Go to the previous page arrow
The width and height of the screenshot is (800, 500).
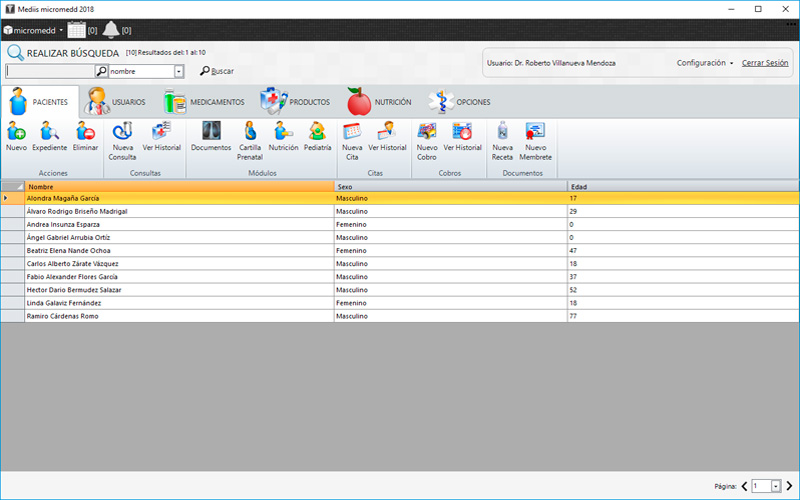click(744, 486)
